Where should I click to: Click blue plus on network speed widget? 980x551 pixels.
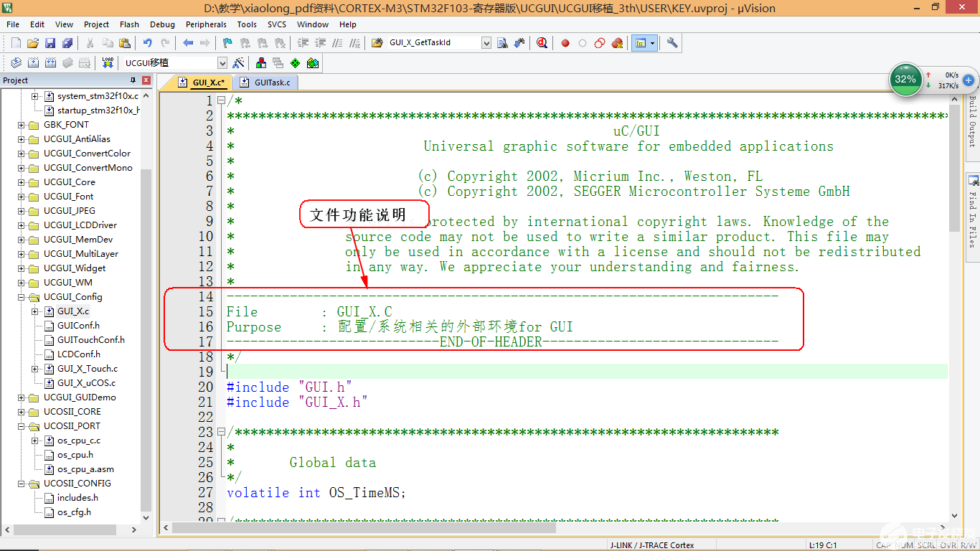[x=969, y=80]
